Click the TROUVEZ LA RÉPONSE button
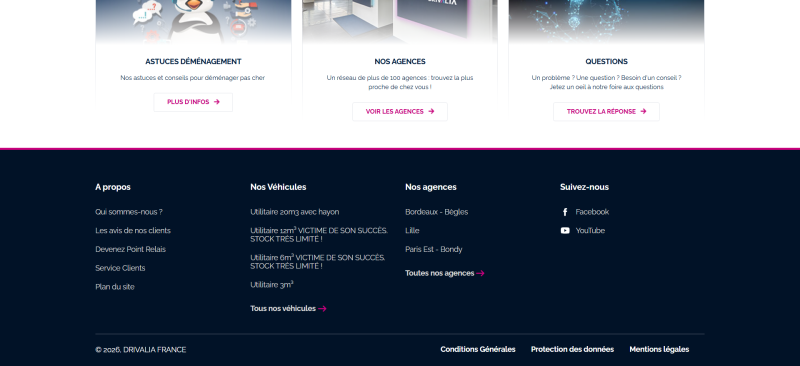800x366 pixels. pos(606,112)
